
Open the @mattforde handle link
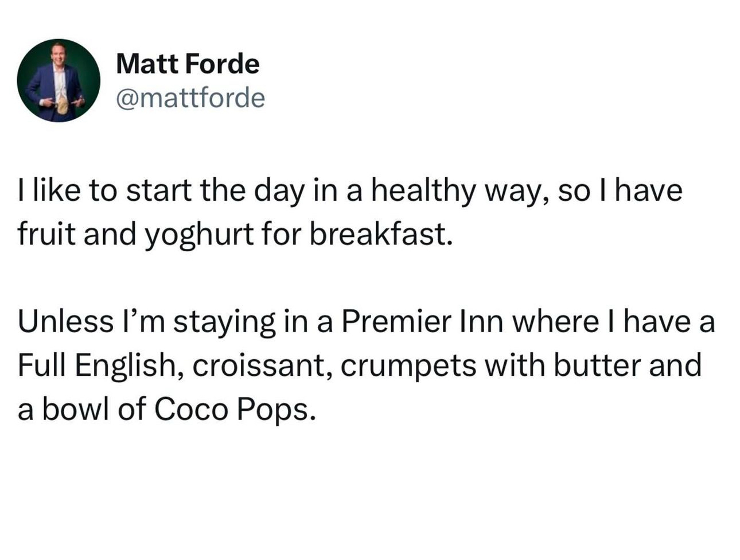click(190, 98)
